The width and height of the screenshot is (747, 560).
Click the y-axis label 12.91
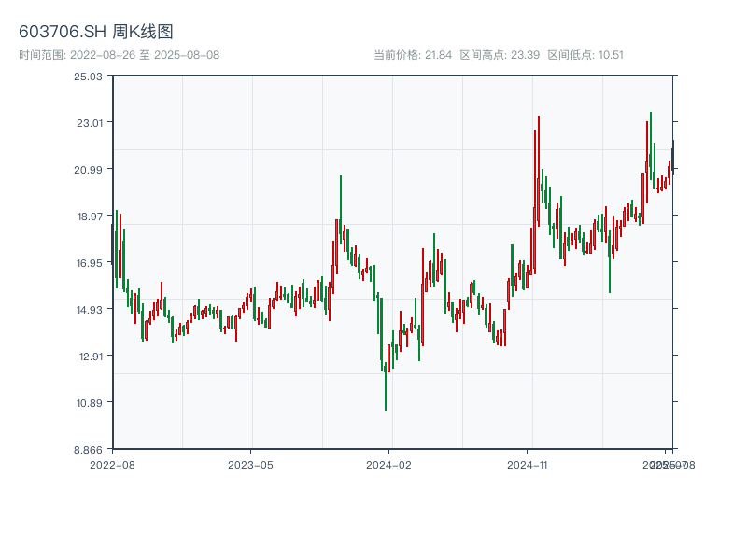(x=91, y=357)
